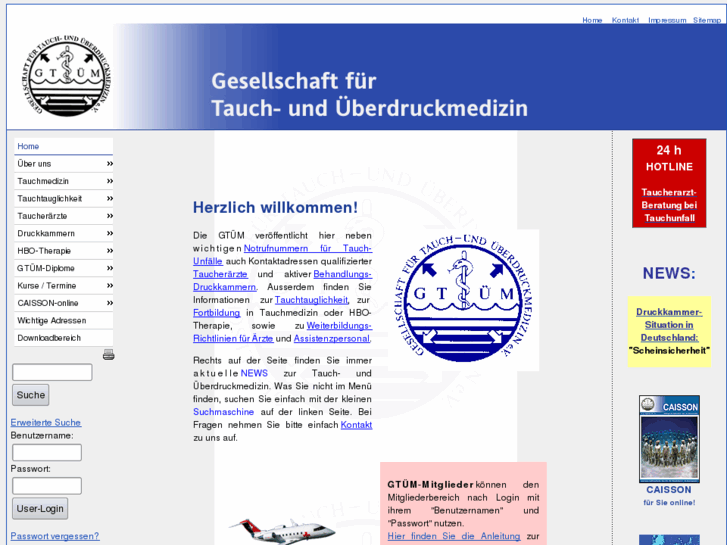Open Druckkammer-Situation in Deutschland news link
The image size is (727, 545).
669,325
